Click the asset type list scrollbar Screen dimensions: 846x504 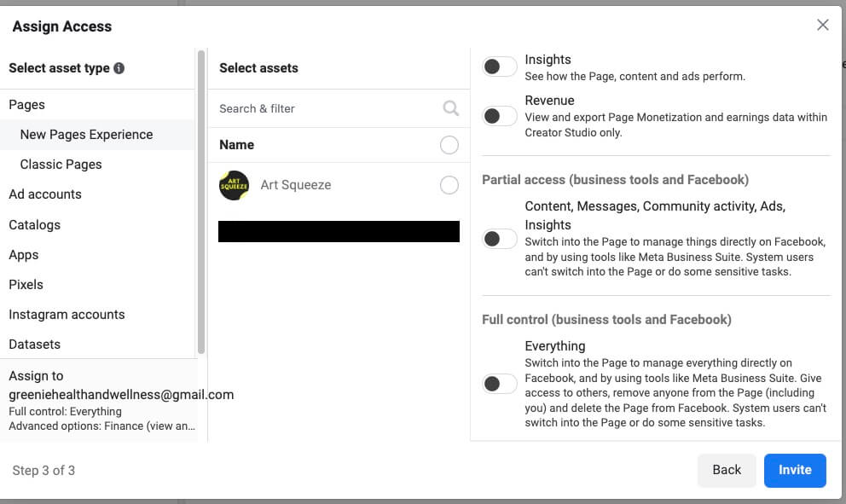click(201, 202)
